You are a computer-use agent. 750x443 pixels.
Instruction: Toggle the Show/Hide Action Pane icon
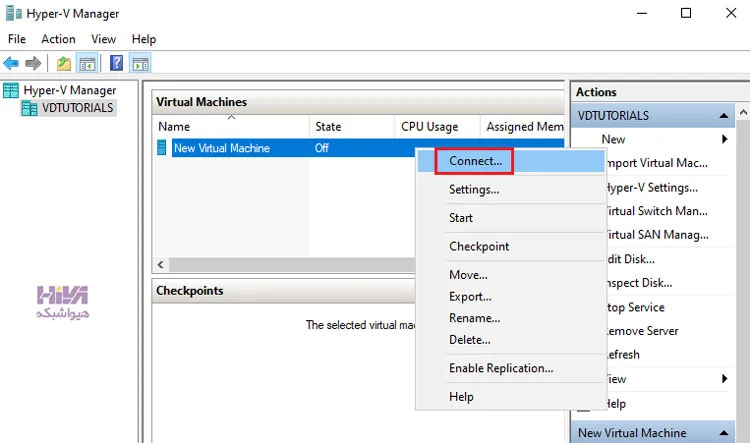point(141,63)
